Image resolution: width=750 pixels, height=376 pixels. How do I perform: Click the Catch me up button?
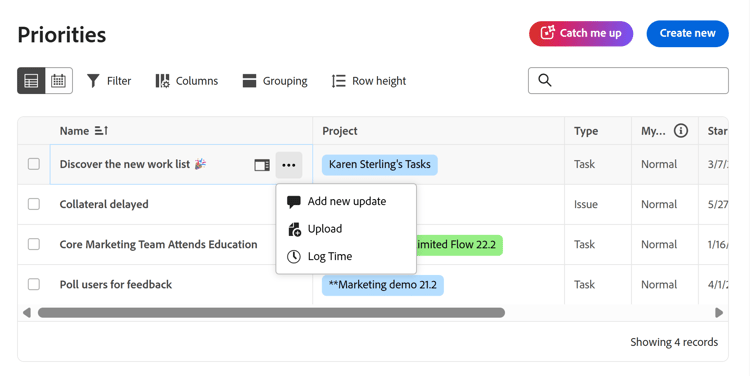click(581, 33)
